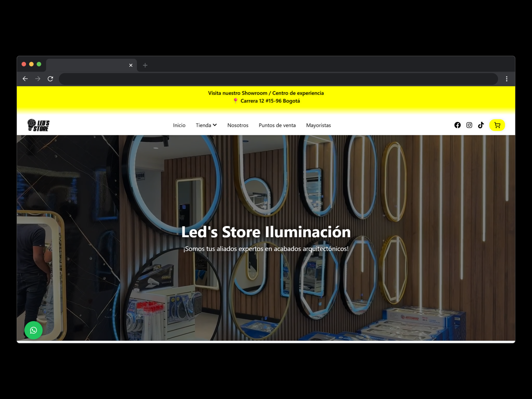Open the Nosotros page
Viewport: 532px width, 399px height.
238,125
